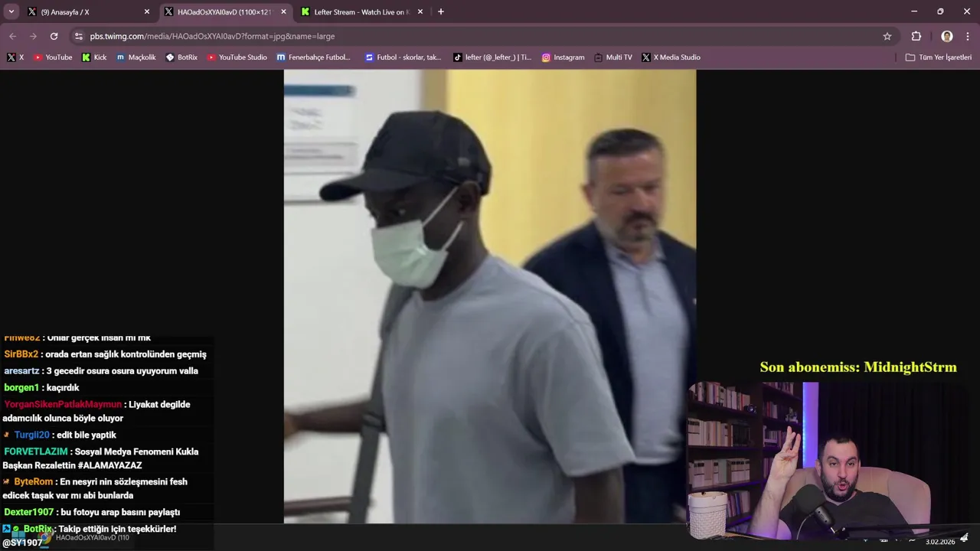Restore down the Chrome window
This screenshot has width=980, height=551.
(x=940, y=11)
